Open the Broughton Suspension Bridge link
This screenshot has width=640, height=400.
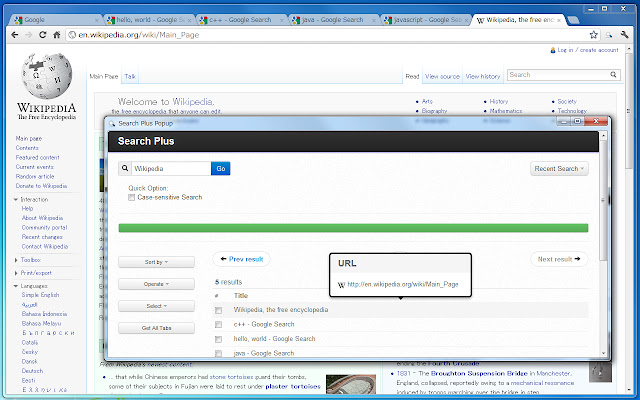(479, 373)
